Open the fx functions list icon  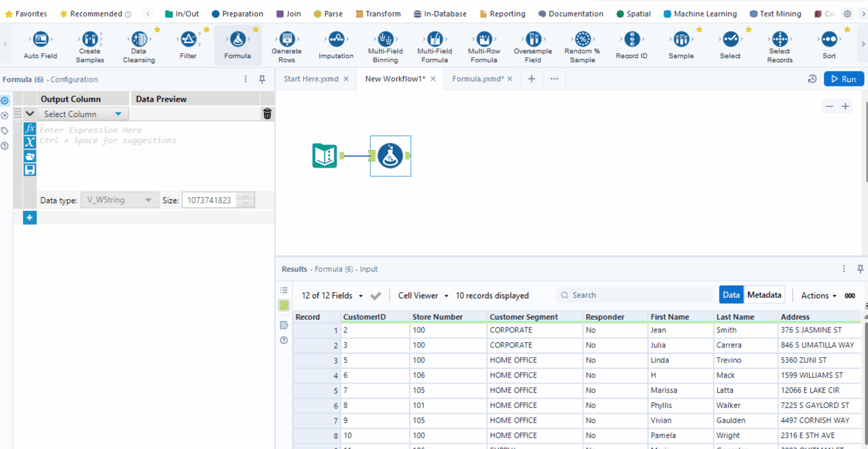coord(30,129)
